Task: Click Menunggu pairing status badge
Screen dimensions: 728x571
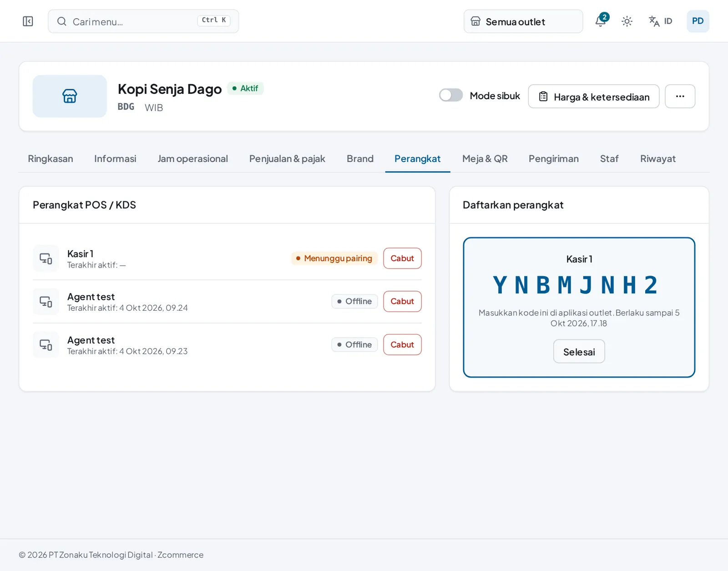Action: (x=334, y=258)
